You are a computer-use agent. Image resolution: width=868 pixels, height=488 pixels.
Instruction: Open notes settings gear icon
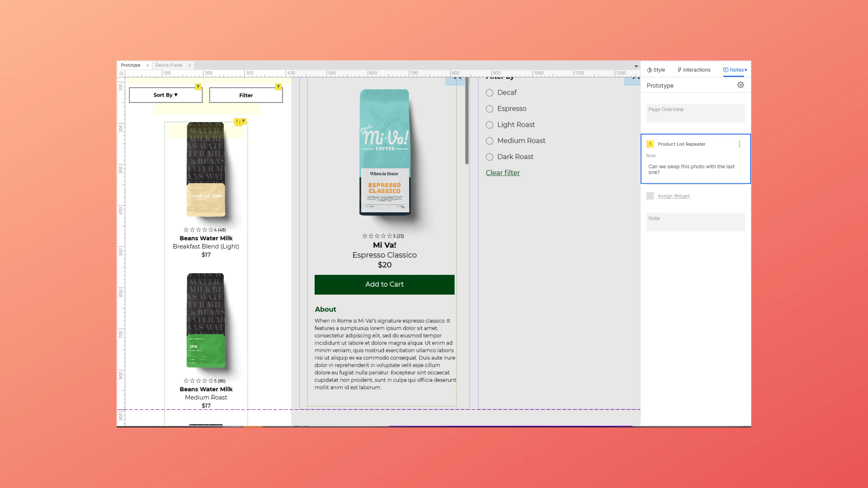pyautogui.click(x=740, y=85)
